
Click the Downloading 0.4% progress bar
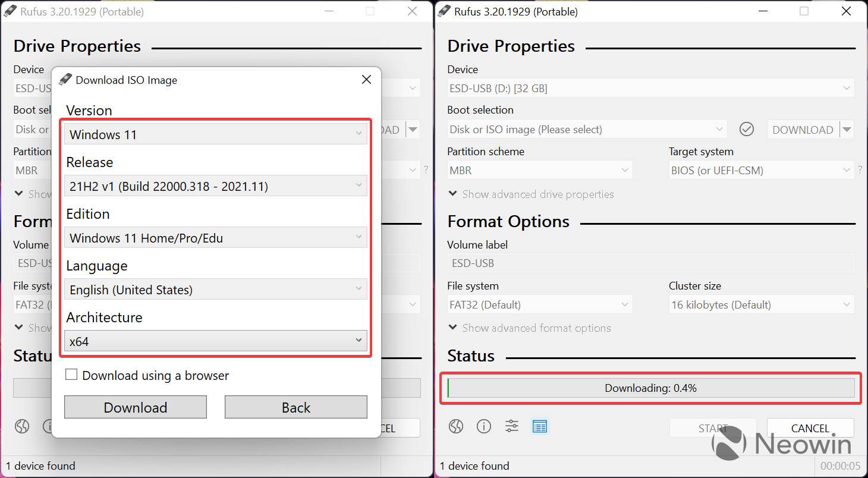650,388
